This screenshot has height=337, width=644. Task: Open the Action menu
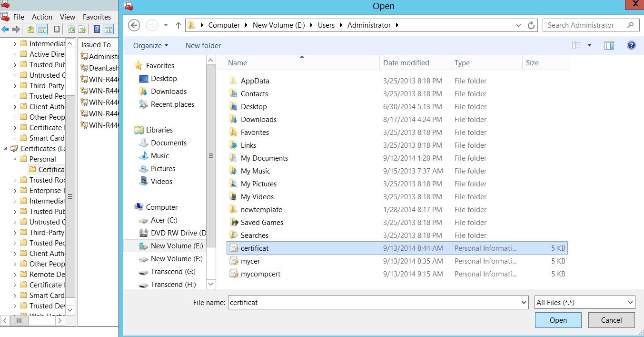[42, 17]
